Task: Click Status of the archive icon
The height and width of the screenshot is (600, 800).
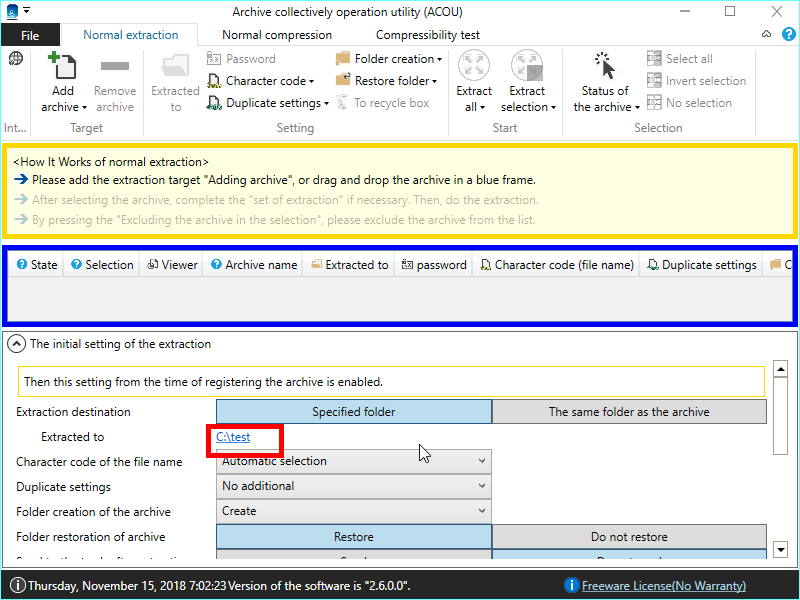Action: 605,69
